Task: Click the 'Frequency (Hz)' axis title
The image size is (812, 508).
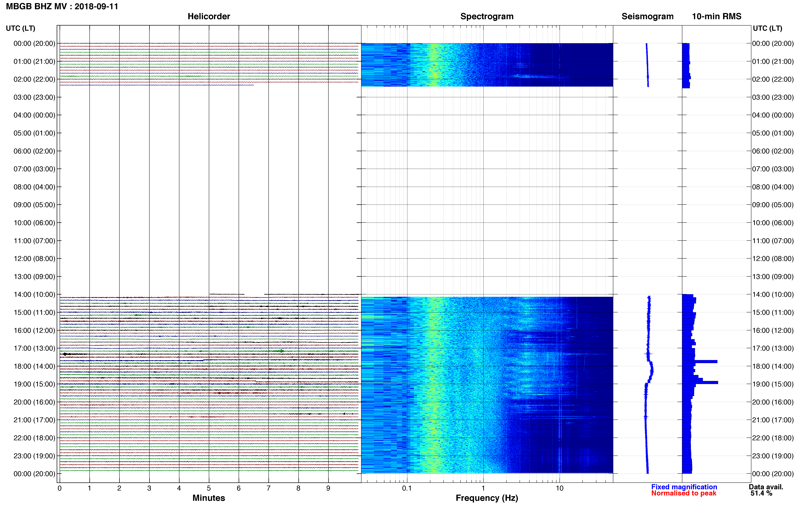Action: (x=487, y=498)
